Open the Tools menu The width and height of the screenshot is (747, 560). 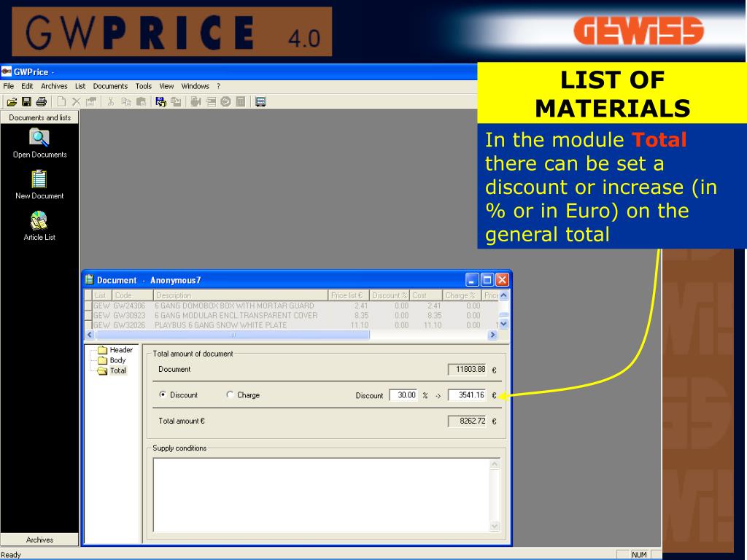(144, 86)
